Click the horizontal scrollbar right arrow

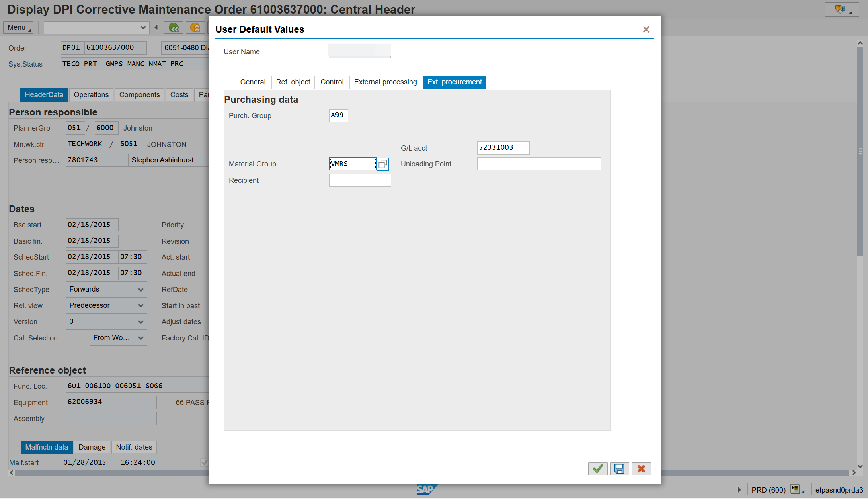(x=853, y=472)
